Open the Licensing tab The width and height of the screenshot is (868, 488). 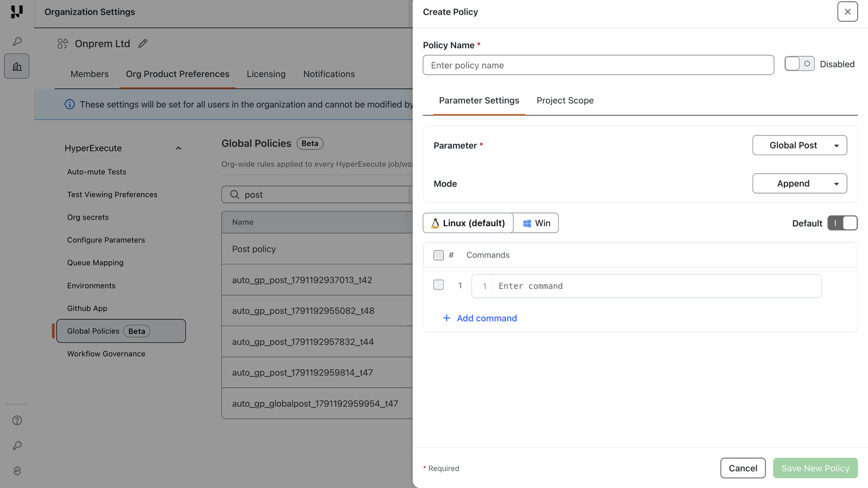click(x=266, y=74)
